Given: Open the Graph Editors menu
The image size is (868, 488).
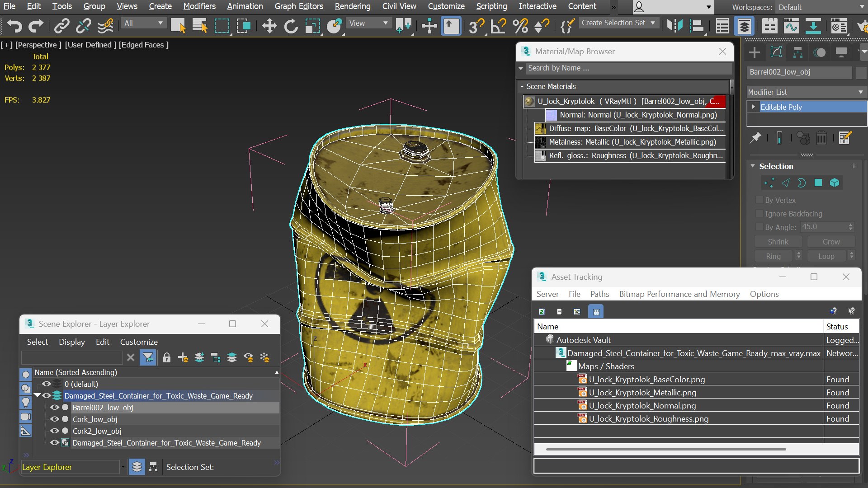Looking at the screenshot, I should pos(299,6).
